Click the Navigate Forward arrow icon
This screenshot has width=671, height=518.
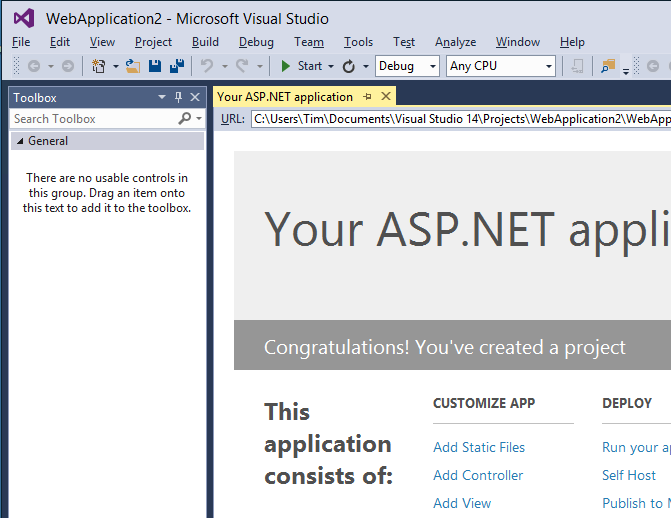[x=68, y=66]
